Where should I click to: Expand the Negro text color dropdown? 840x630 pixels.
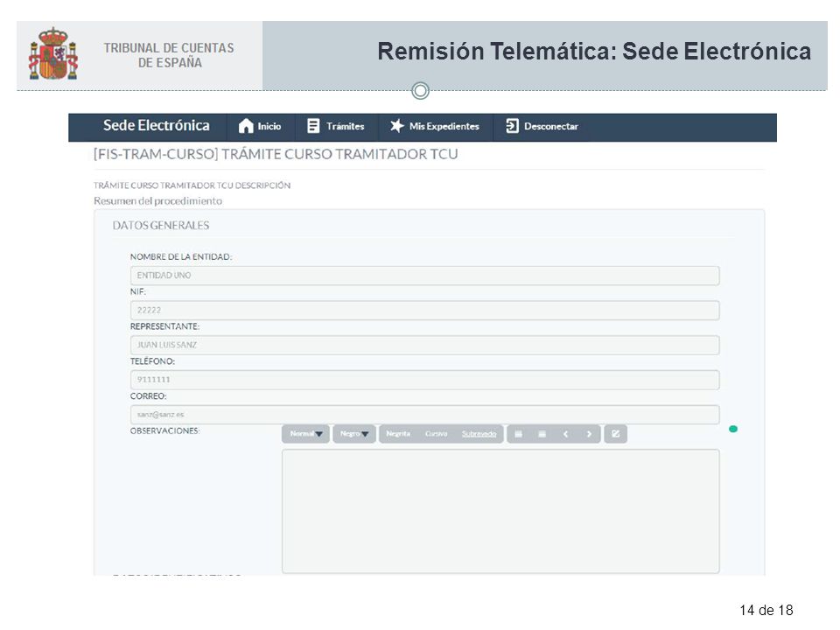(354, 434)
